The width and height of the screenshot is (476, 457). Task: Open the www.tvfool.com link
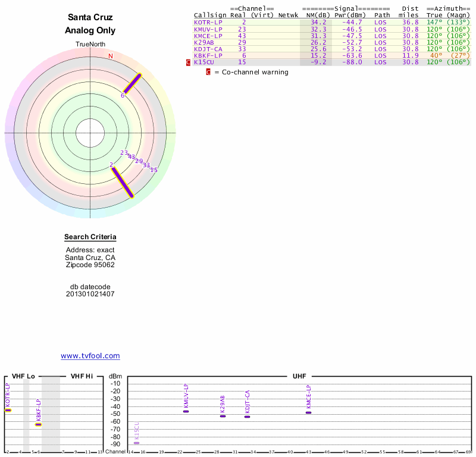90,356
